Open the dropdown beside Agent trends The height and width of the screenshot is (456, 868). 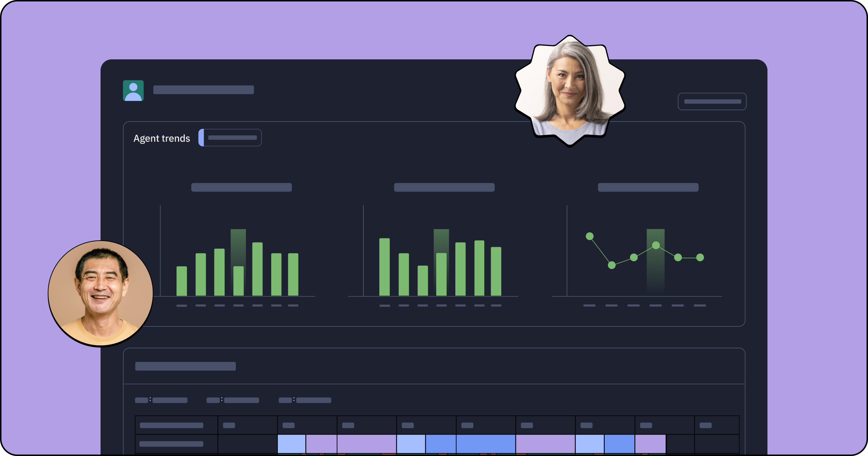coord(230,138)
